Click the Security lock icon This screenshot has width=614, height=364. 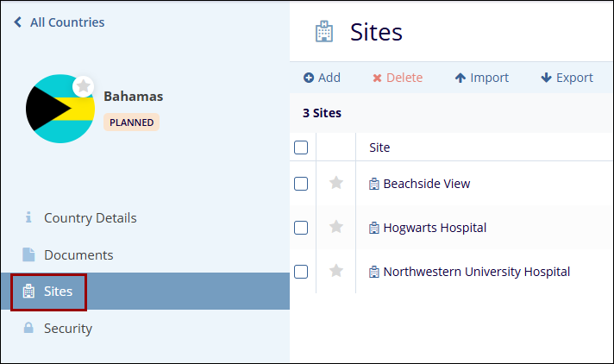coord(28,328)
